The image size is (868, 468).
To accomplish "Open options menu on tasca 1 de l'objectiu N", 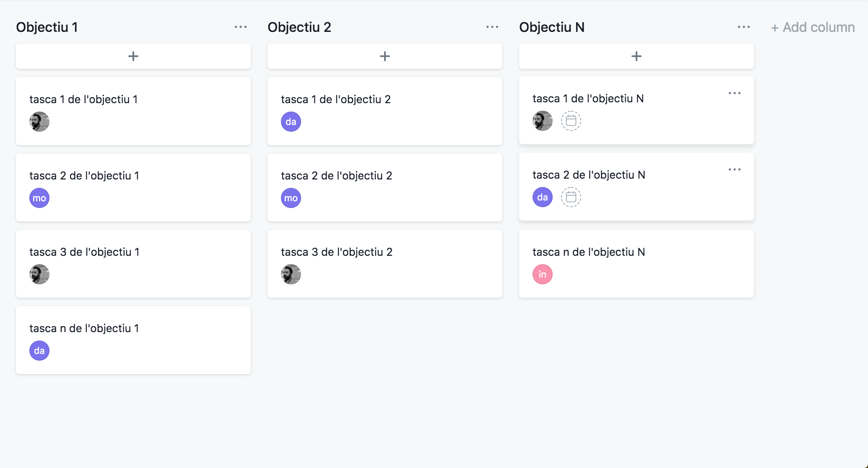I will tap(735, 93).
